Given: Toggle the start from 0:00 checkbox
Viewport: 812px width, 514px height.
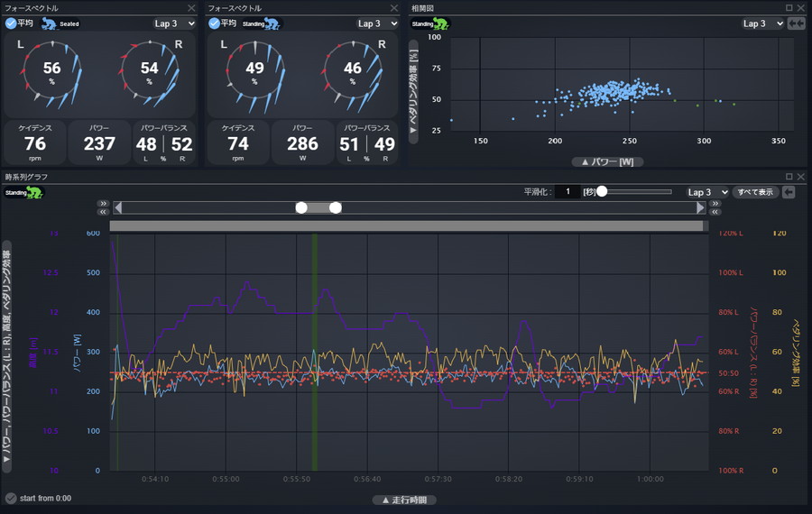Looking at the screenshot, I should click(x=11, y=498).
